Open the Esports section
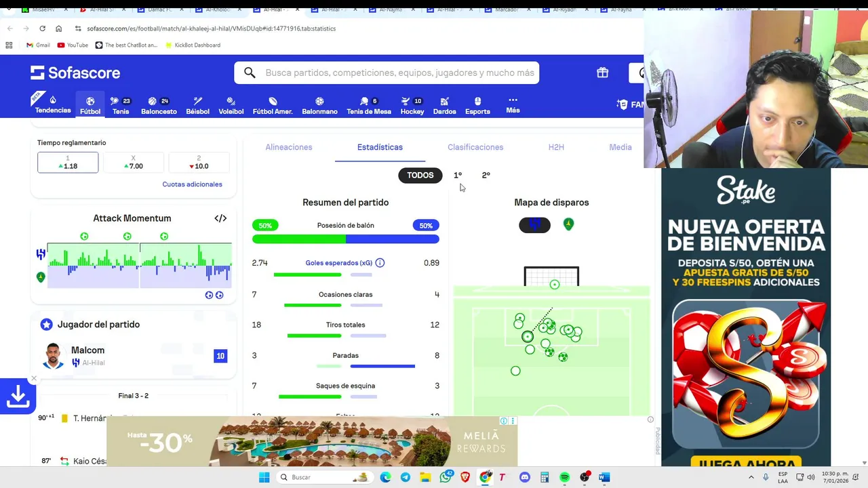868x488 pixels. tap(477, 105)
